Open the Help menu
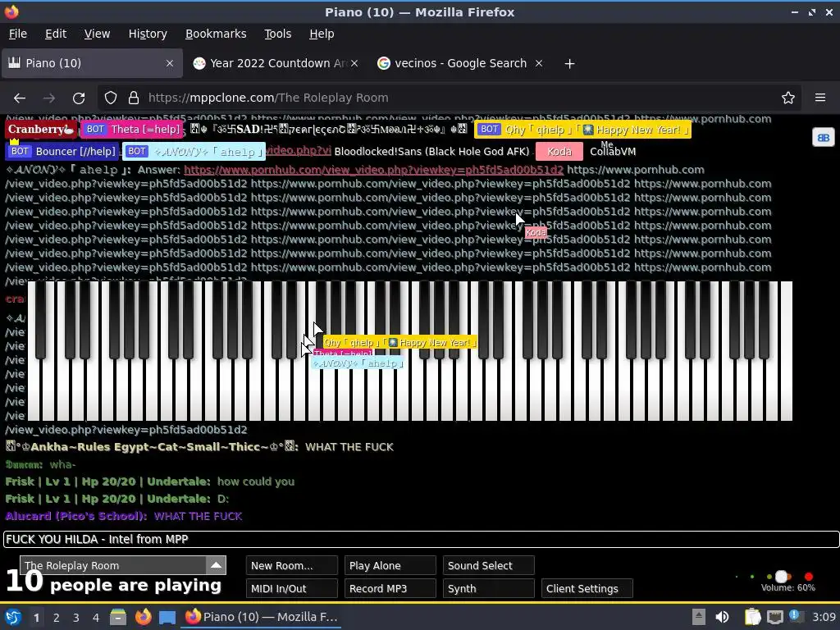 (x=322, y=34)
